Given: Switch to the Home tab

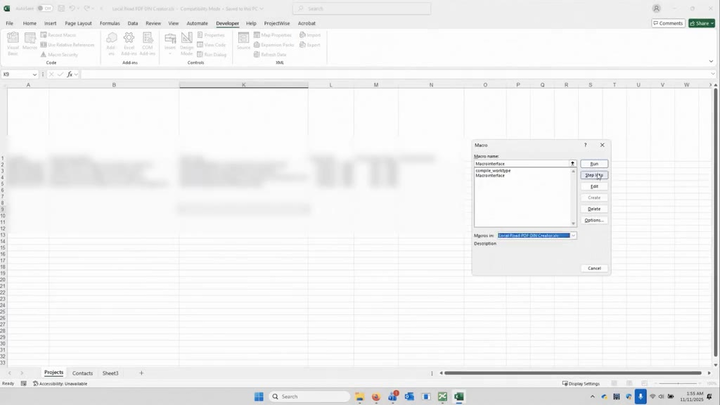Looking at the screenshot, I should click(29, 23).
